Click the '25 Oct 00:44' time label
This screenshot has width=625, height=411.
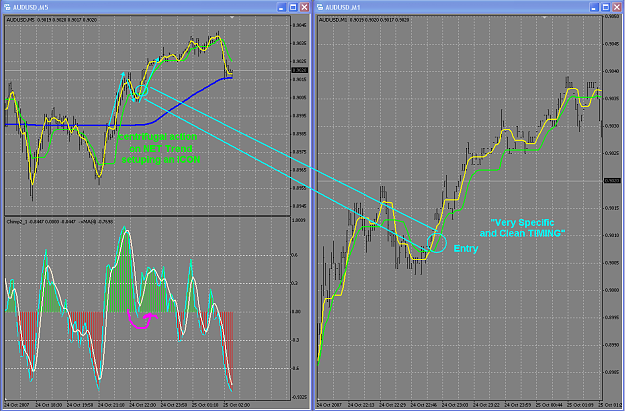tap(549, 405)
